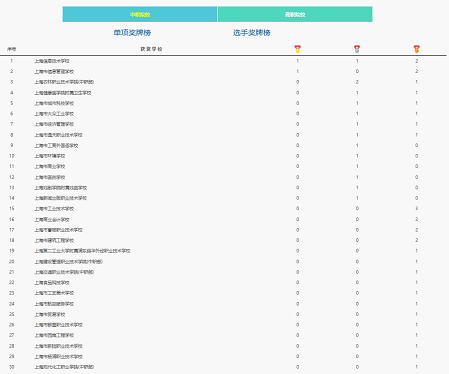Click the bronze medal count in row 30

(x=417, y=367)
